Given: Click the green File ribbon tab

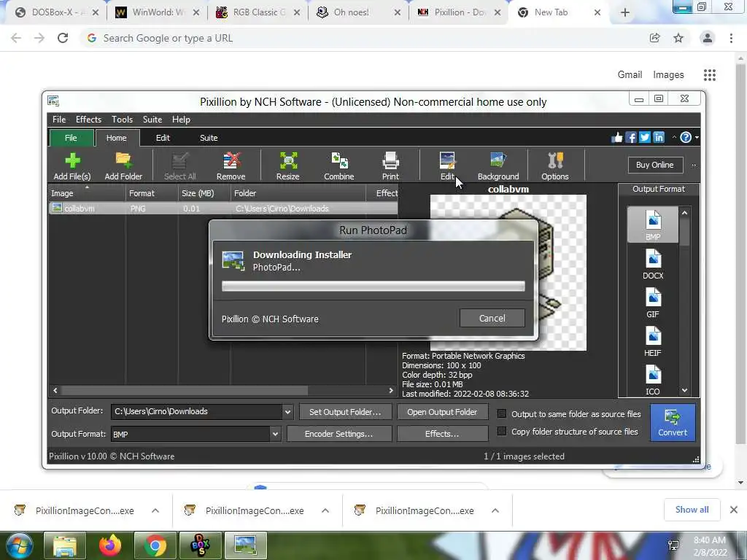Looking at the screenshot, I should click(x=71, y=138).
